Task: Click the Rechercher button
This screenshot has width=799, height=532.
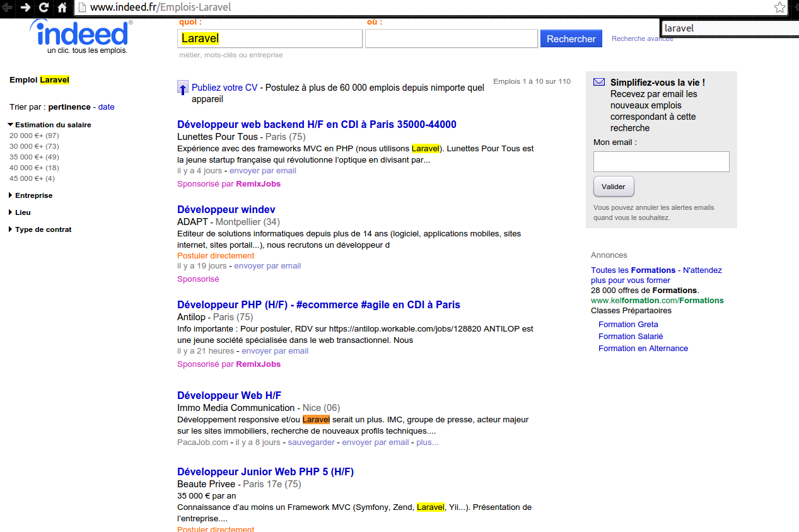Action: (571, 38)
